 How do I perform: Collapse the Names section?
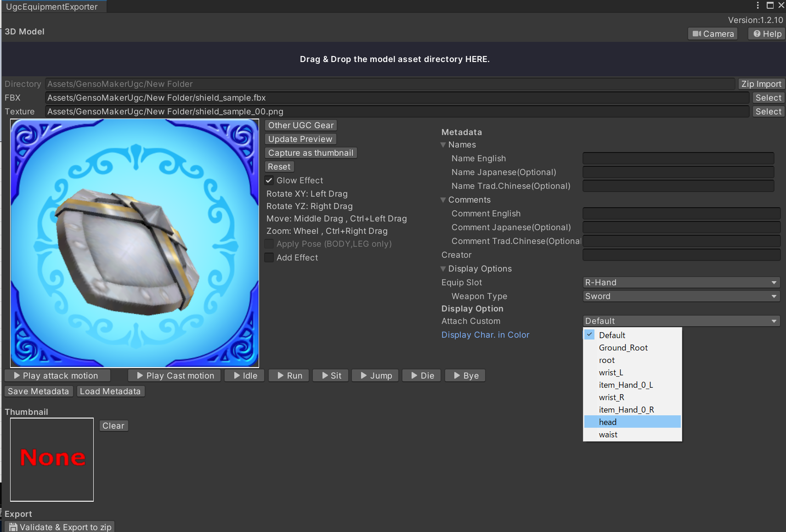click(443, 145)
